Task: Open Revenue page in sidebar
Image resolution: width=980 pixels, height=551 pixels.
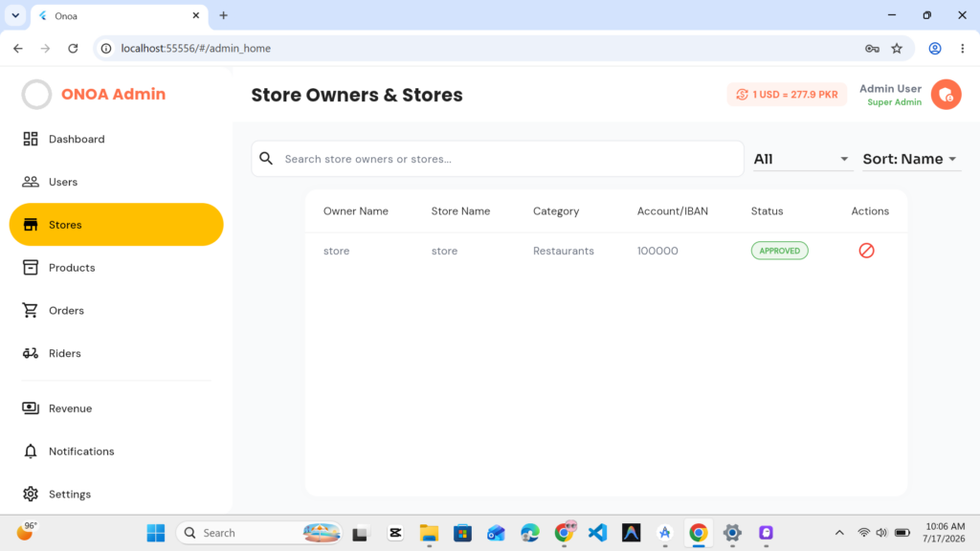Action: 116,408
